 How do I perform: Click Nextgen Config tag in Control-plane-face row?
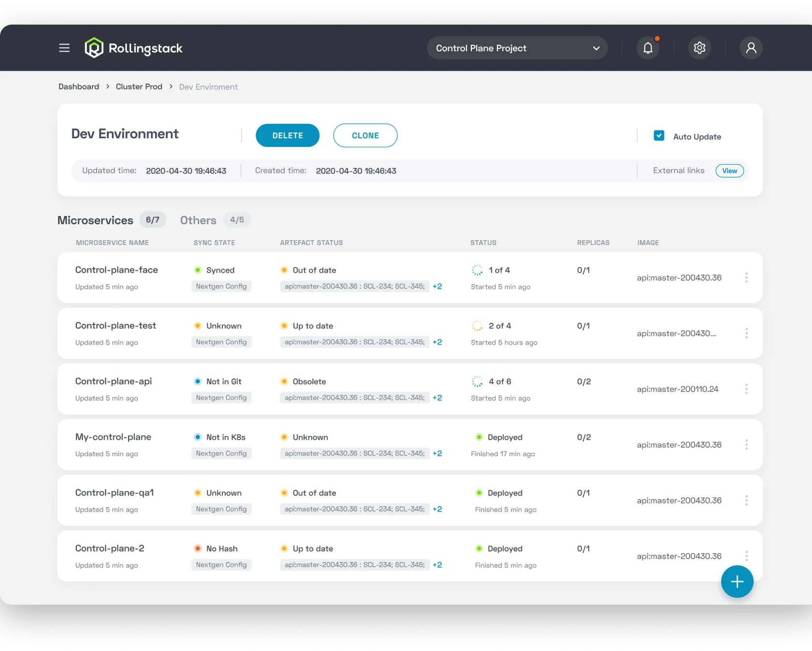(x=221, y=287)
